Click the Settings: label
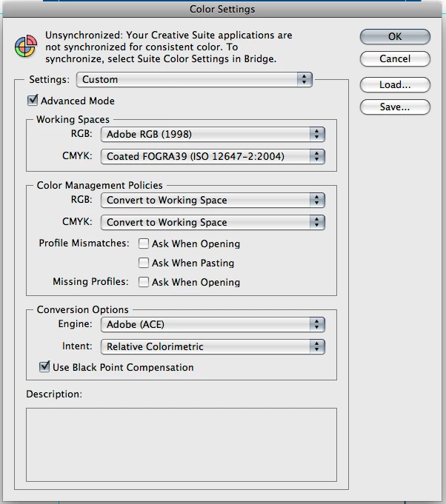This screenshot has width=446, height=504. click(49, 79)
